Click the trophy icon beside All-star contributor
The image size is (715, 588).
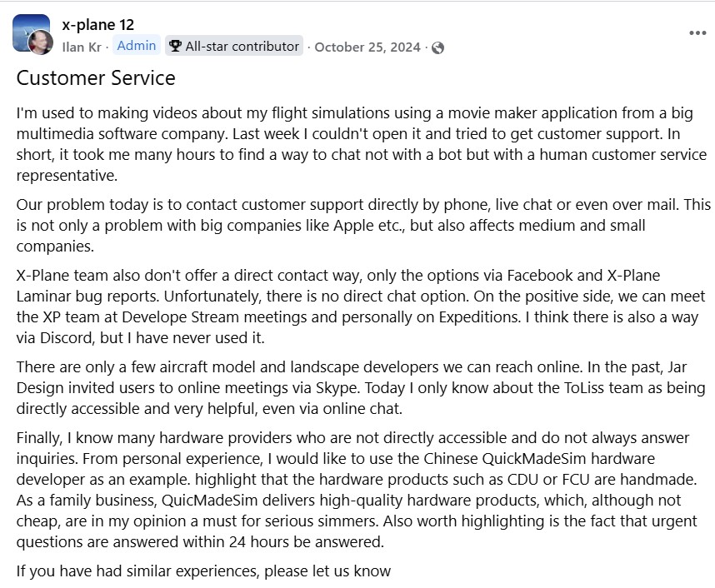175,47
